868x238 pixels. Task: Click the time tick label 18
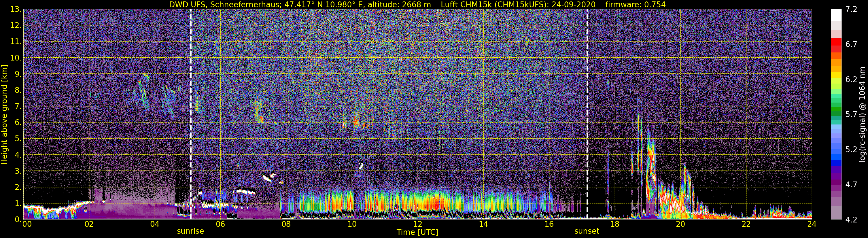click(614, 224)
